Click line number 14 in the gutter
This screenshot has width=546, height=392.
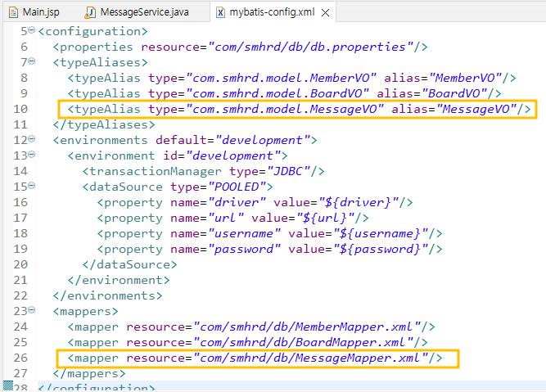pyautogui.click(x=20, y=171)
